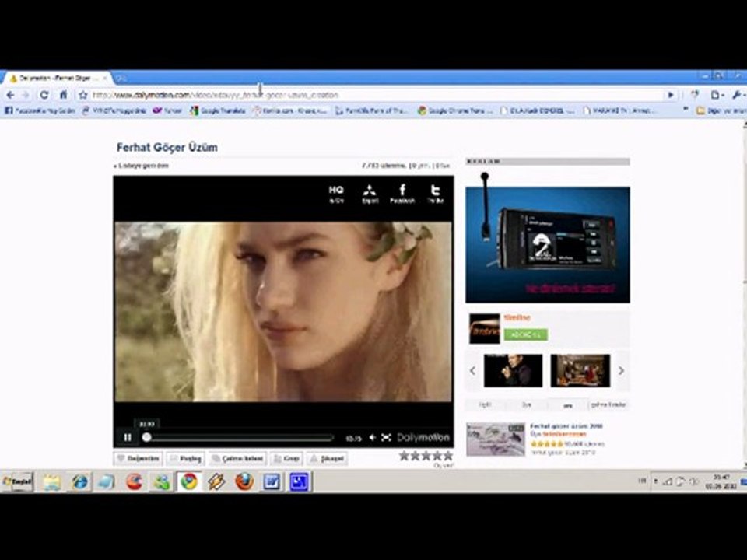Select the last related videos tab
This screenshot has height=560, width=747.
(x=608, y=404)
